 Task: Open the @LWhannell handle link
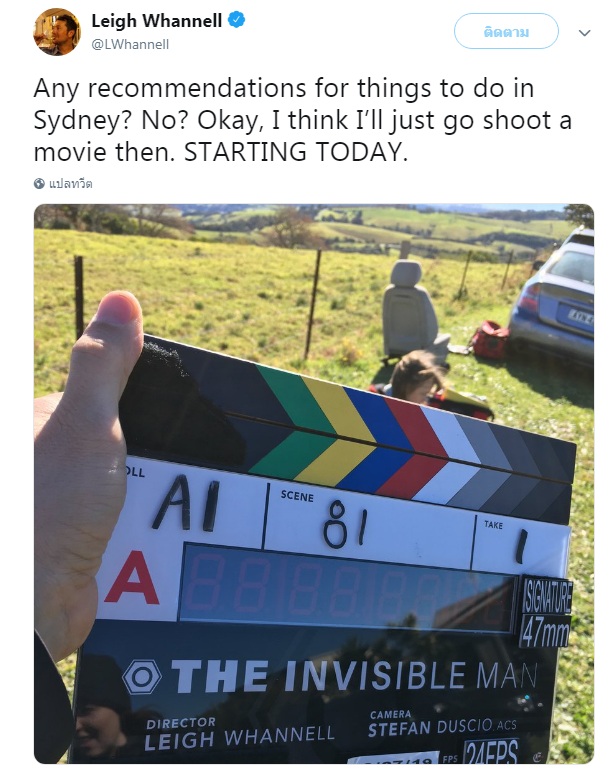(130, 44)
